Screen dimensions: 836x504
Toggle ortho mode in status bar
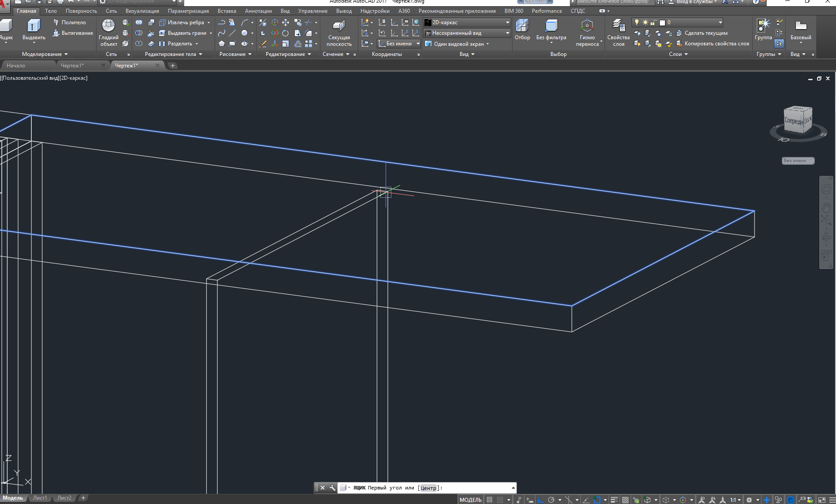(540, 500)
